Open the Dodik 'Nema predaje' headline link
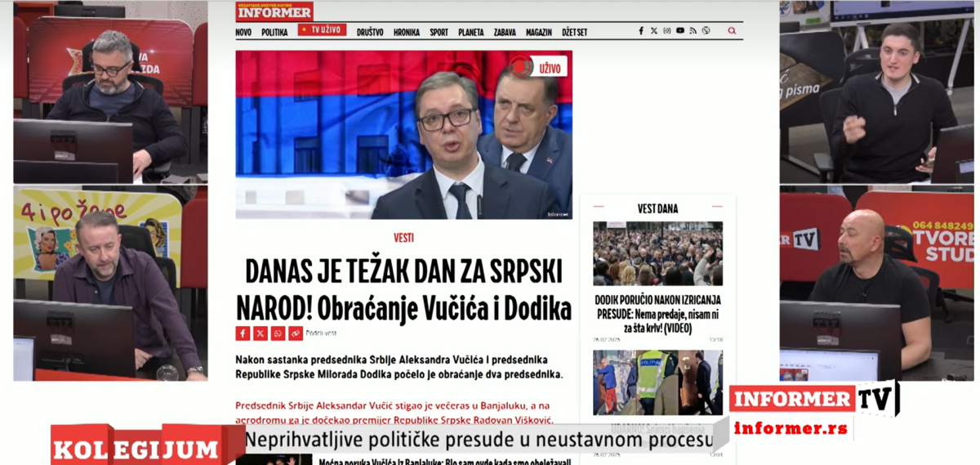This screenshot has width=980, height=465. pos(657,313)
